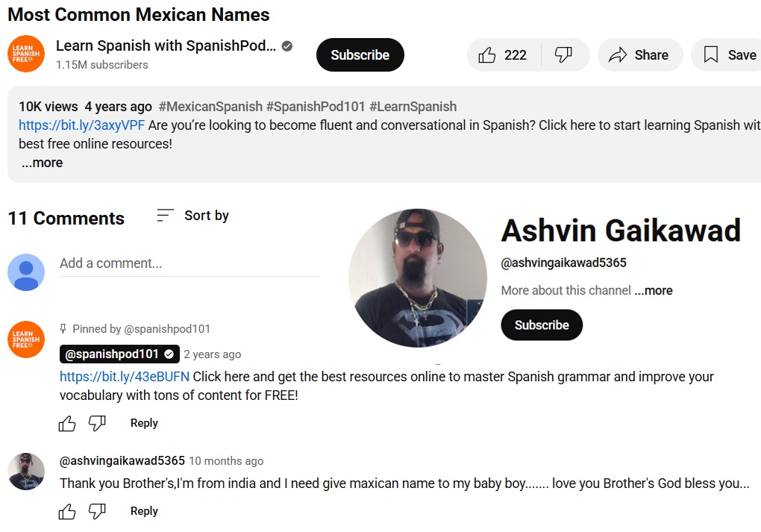Open the bit.ly/3axyVPF description link
Image resolution: width=761 pixels, height=532 pixels.
pos(81,125)
